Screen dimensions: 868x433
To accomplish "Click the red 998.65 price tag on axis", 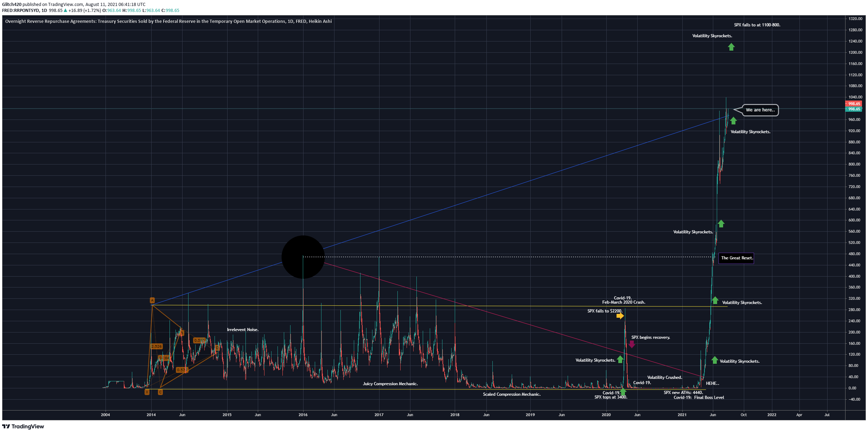I will [x=854, y=104].
